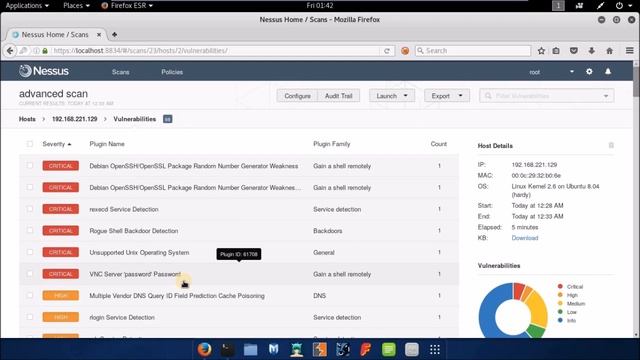The height and width of the screenshot is (360, 640).
Task: Open the settings gear icon
Action: tap(589, 71)
